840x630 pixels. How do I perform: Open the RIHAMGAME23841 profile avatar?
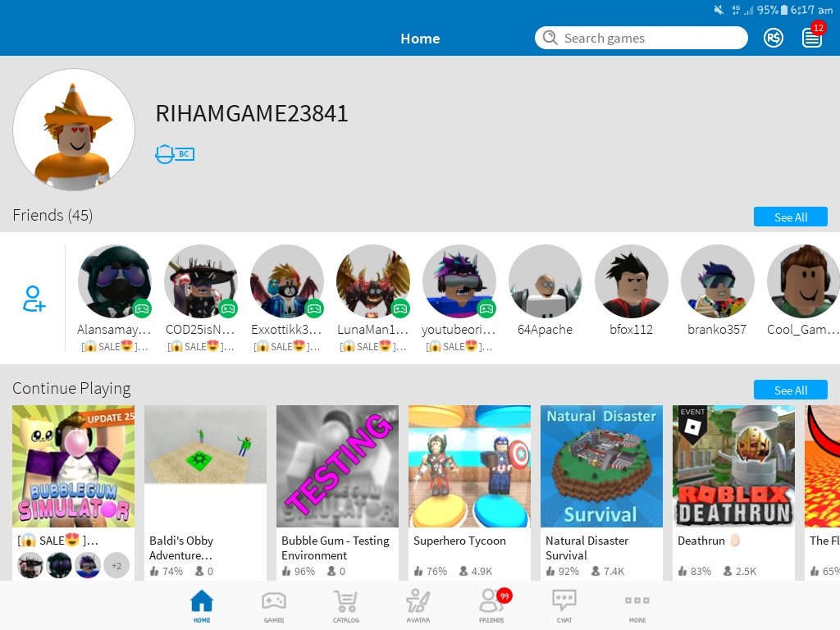74,130
